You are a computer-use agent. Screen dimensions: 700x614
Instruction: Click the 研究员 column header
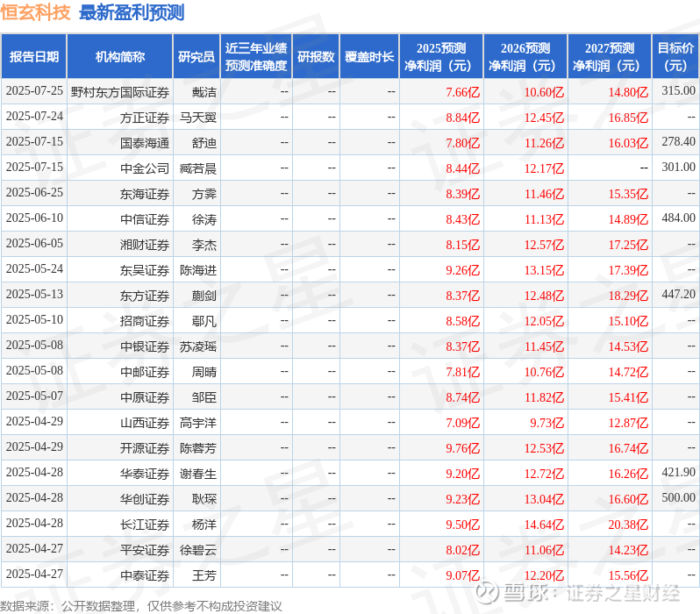click(x=196, y=56)
